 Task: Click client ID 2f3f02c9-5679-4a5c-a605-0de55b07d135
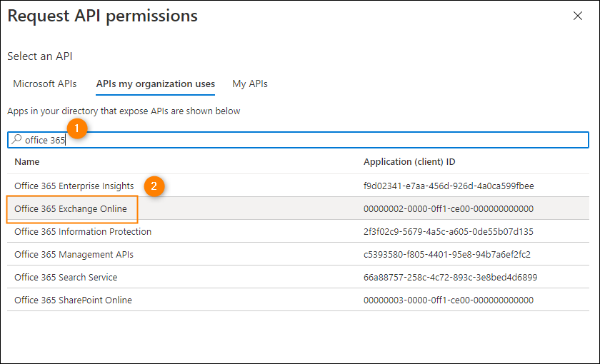[x=449, y=232]
